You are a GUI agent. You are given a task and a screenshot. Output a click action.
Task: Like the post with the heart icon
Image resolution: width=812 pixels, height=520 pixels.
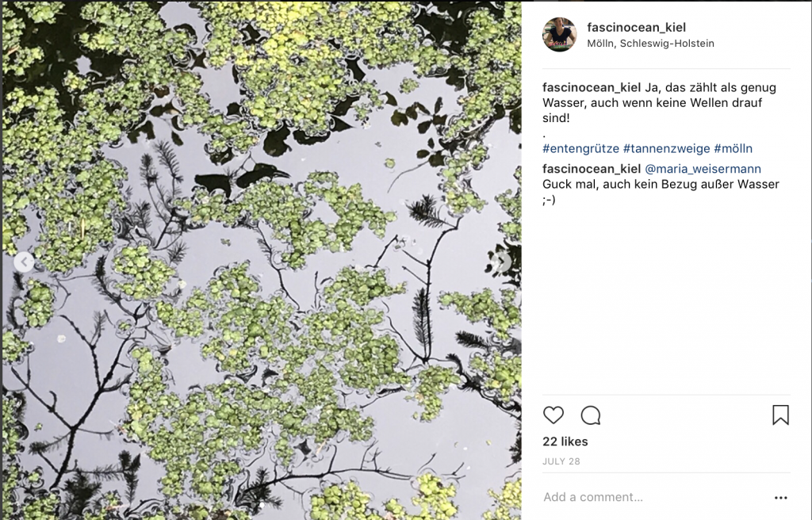(553, 415)
